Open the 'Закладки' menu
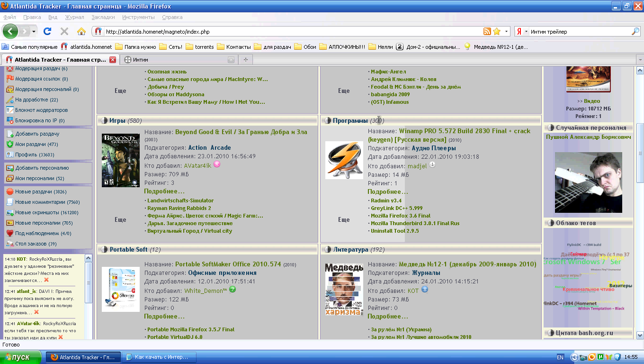 [x=103, y=17]
